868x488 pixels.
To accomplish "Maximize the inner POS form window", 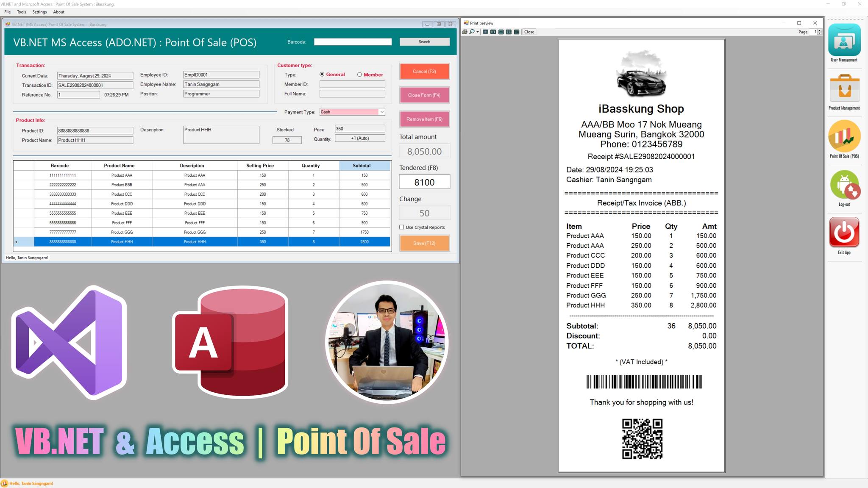I will (x=439, y=24).
